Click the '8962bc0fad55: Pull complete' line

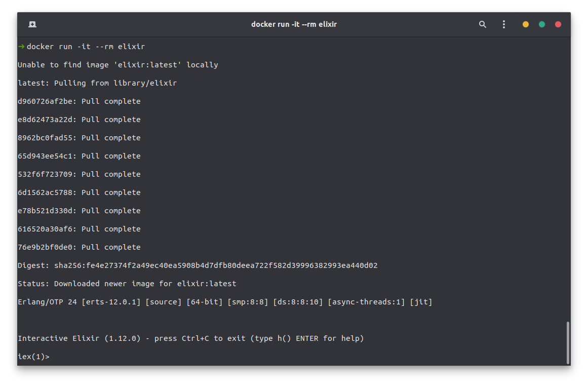point(79,138)
